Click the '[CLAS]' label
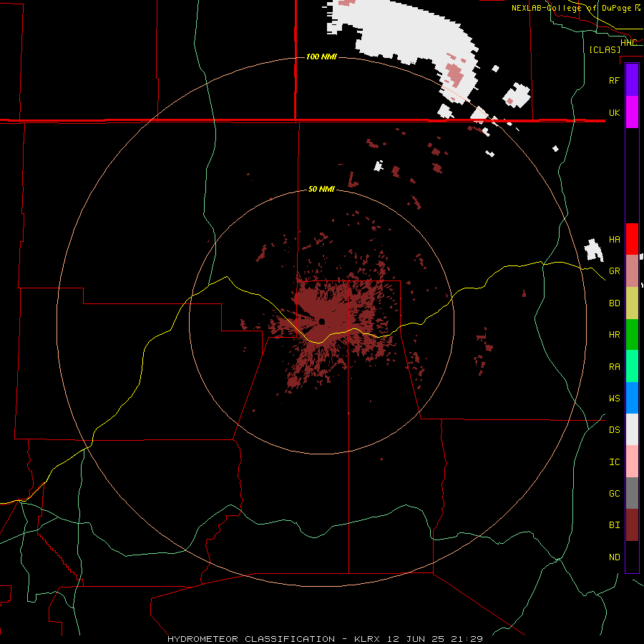The image size is (644, 644). point(605,49)
